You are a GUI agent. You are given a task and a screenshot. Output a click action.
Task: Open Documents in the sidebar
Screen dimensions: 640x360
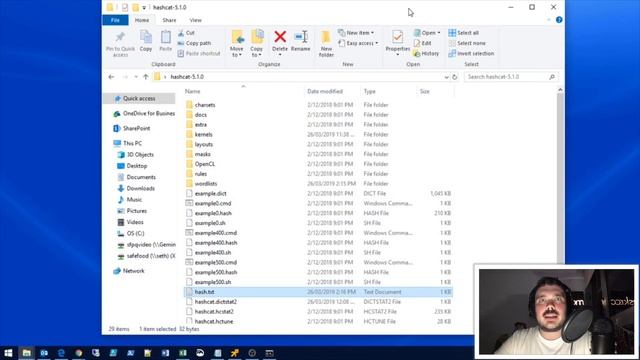(137, 177)
